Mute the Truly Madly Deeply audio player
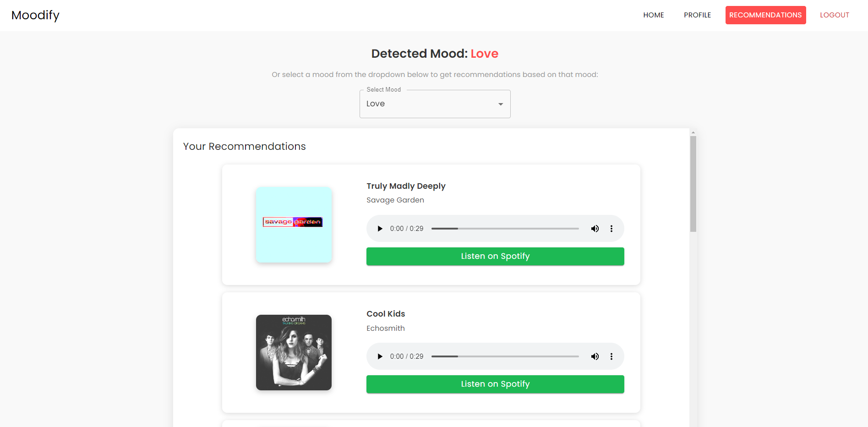Screen dimensions: 868x427 [595, 229]
